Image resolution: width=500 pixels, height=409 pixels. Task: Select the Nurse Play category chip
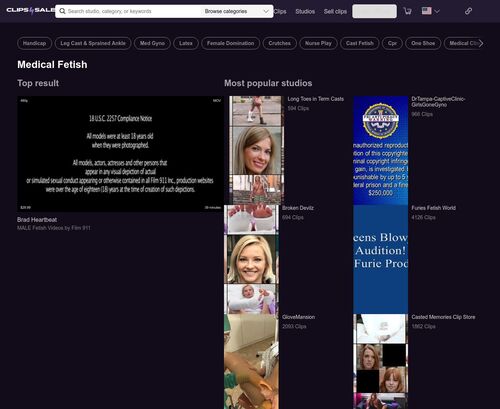pos(318,43)
